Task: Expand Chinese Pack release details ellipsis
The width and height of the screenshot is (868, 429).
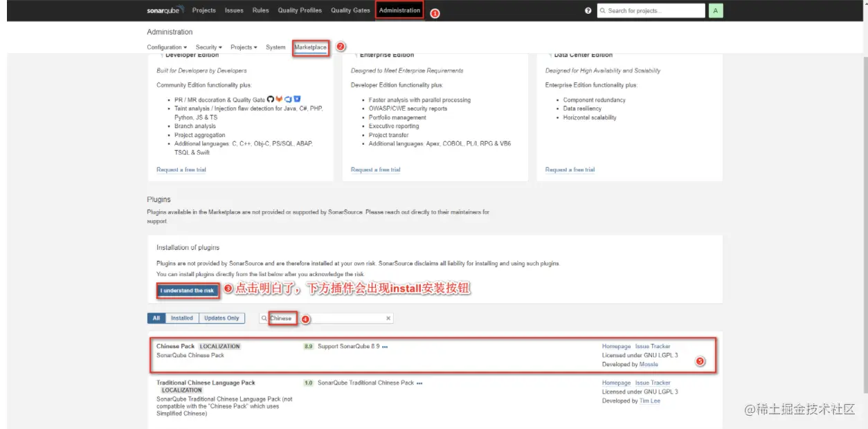Action: pyautogui.click(x=385, y=347)
